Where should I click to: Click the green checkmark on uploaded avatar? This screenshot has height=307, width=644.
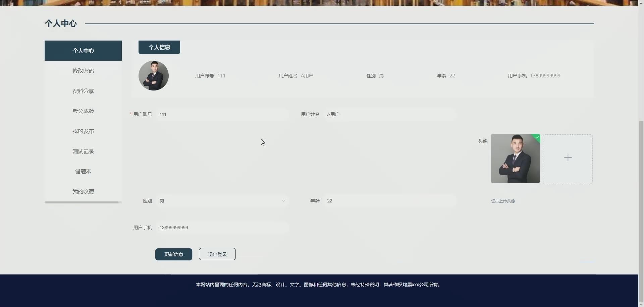click(537, 137)
